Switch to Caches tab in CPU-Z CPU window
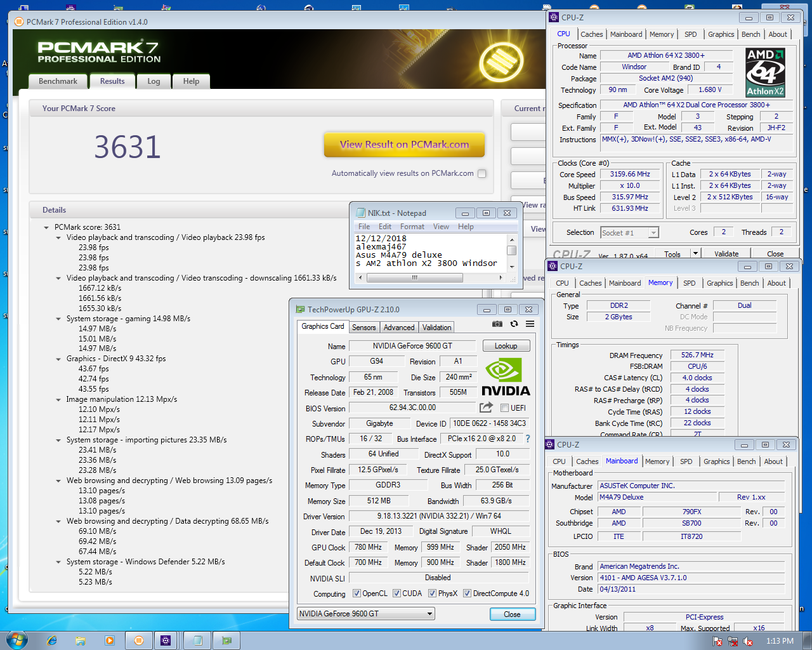The image size is (812, 650). pos(591,34)
